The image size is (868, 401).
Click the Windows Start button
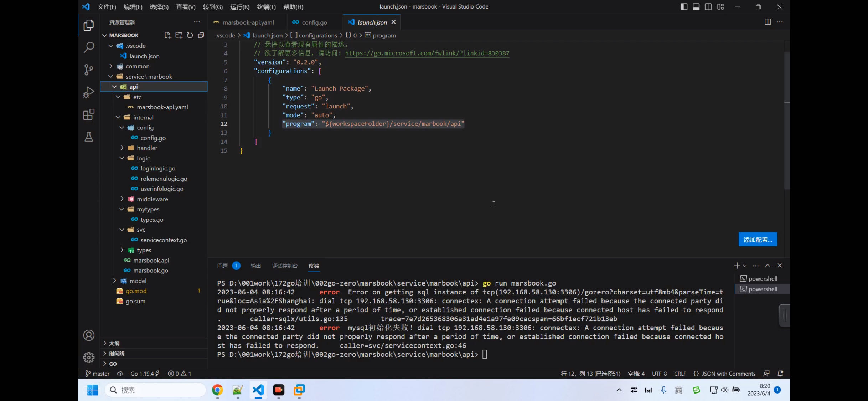93,390
